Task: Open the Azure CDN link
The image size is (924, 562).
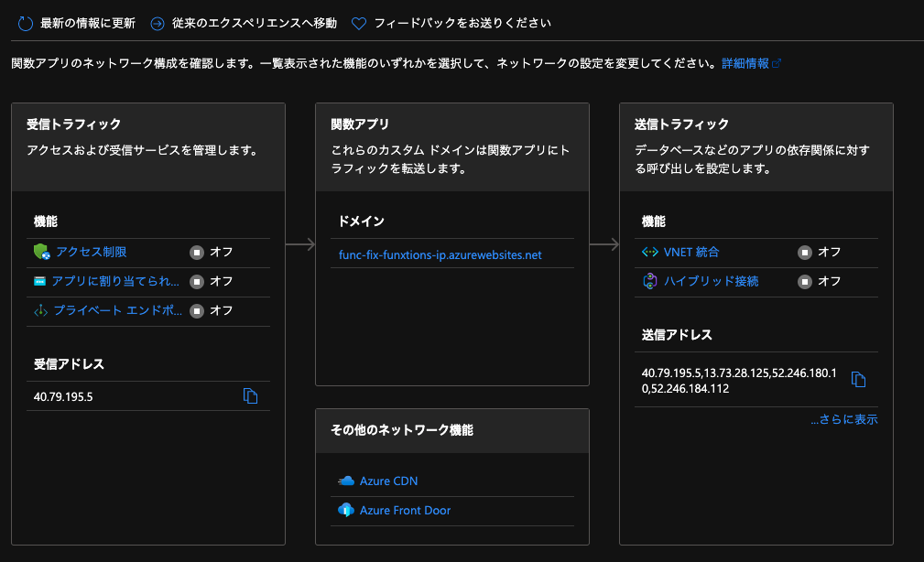Action: click(389, 481)
